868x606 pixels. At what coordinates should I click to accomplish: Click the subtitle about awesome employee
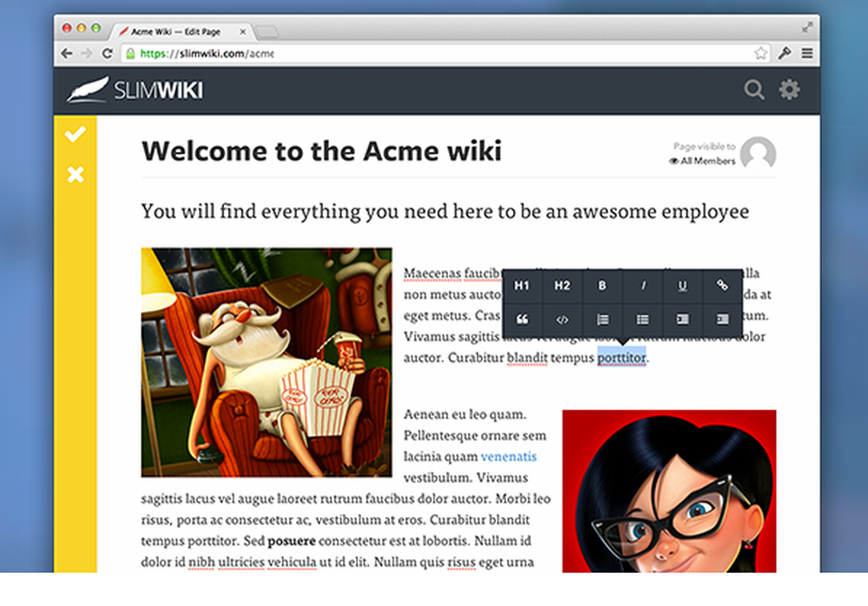[445, 212]
